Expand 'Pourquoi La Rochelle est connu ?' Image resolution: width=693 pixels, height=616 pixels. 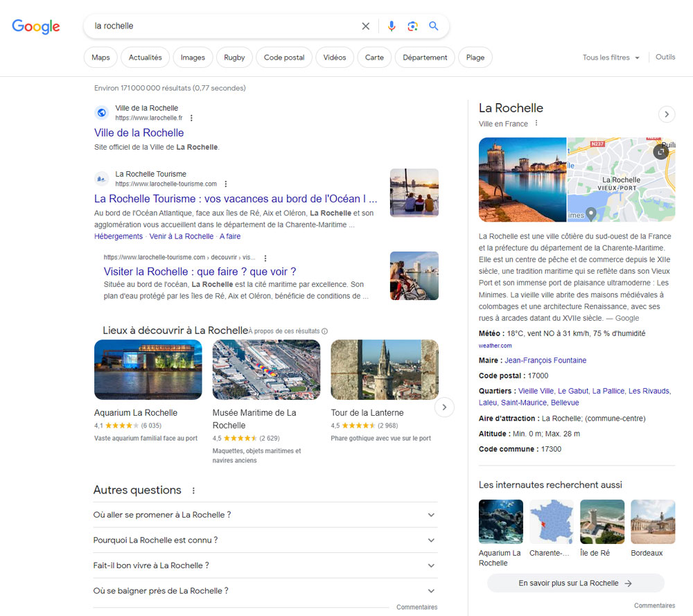(x=265, y=540)
